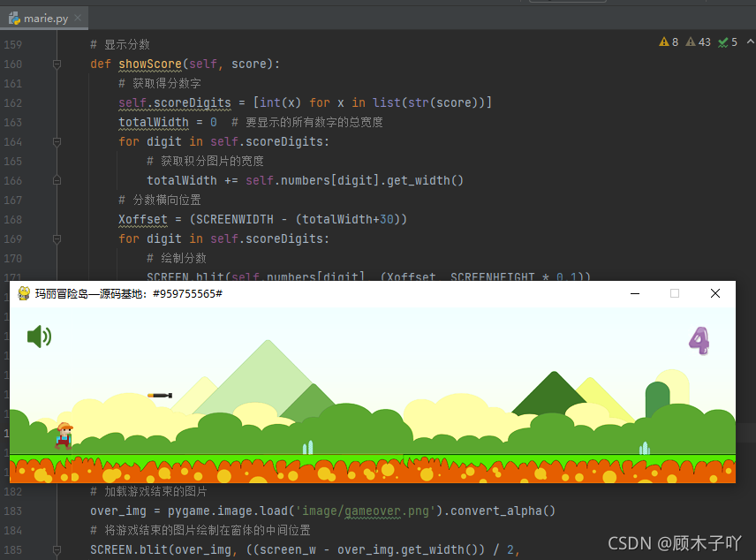The image size is (756, 560).
Task: Open the weak warnings indicator showing 43
Action: (698, 42)
